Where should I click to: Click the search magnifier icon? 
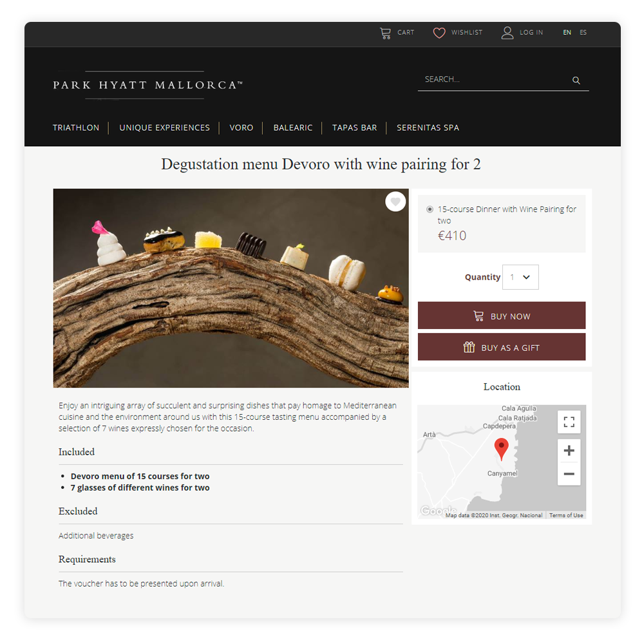point(576,80)
